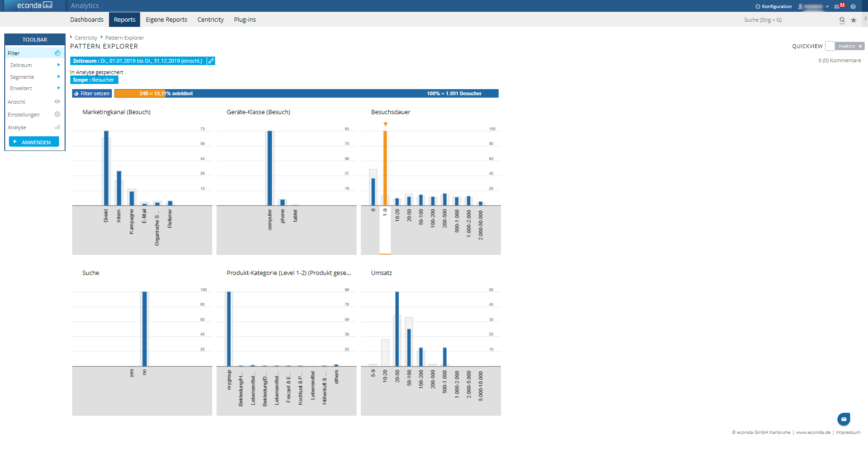Expand Zeitraum filter in the toolbar
This screenshot has width=868, height=449.
34,65
